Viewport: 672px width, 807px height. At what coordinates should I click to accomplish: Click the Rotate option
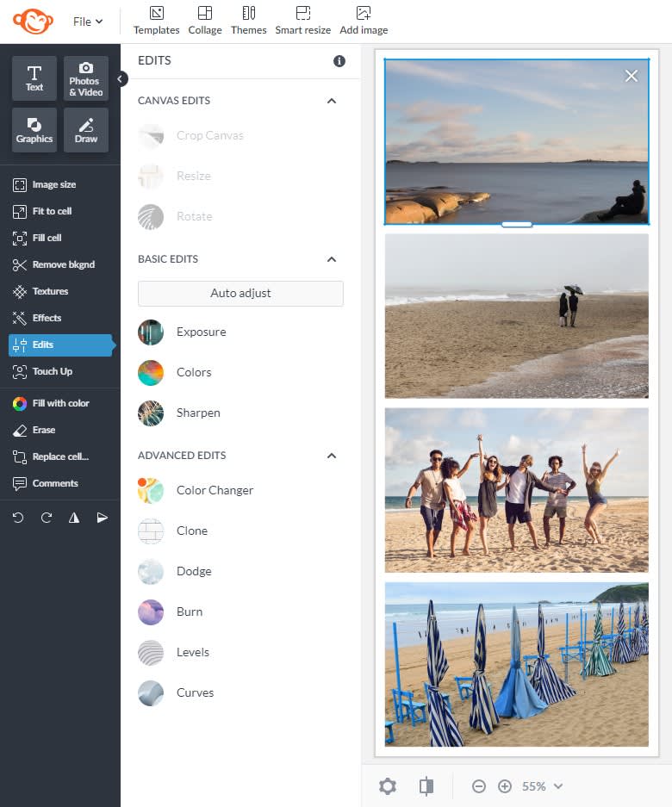175,217
